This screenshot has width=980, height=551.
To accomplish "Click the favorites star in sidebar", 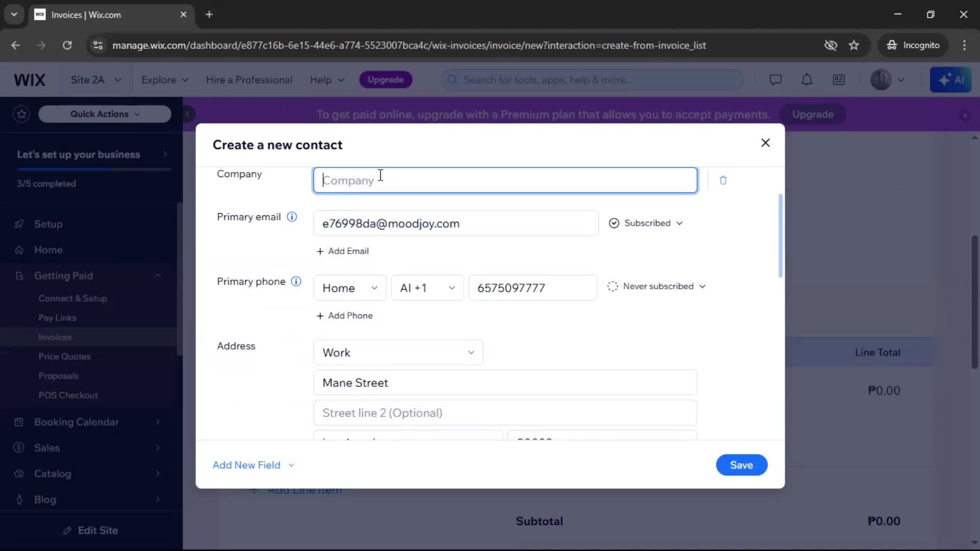I will 21,114.
